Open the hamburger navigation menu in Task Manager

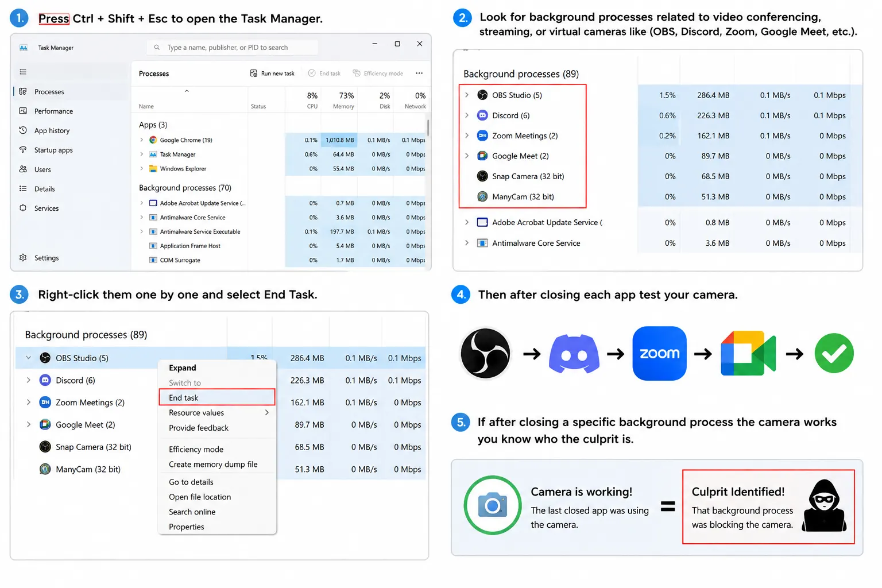click(23, 72)
